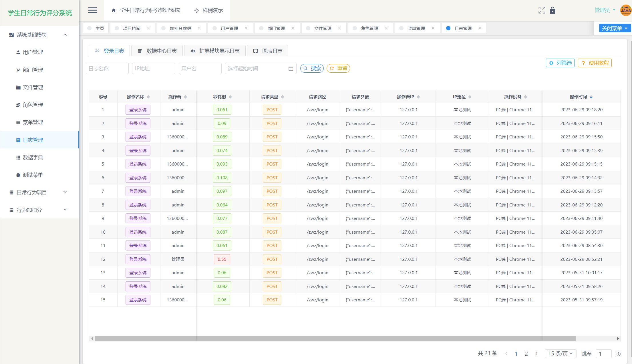The image size is (632, 364).
Task: Click the fullscreen icon in the header
Action: (542, 10)
